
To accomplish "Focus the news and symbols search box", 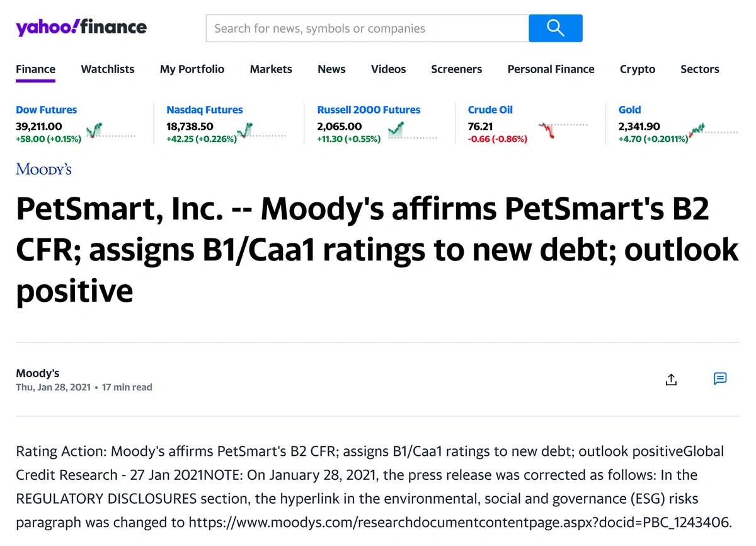I will 367,28.
